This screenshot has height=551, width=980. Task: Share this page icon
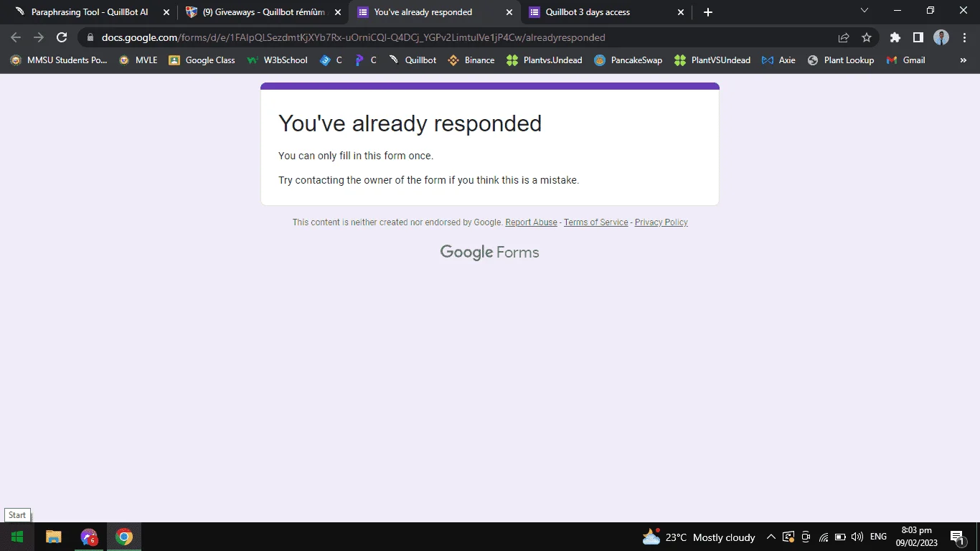point(844,37)
